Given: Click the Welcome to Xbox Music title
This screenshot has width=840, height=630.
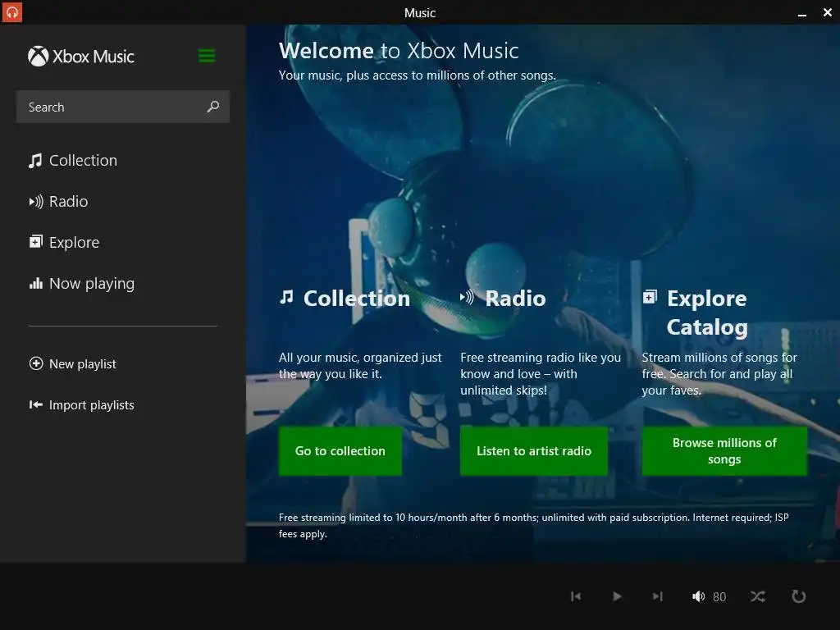Looking at the screenshot, I should pyautogui.click(x=399, y=51).
